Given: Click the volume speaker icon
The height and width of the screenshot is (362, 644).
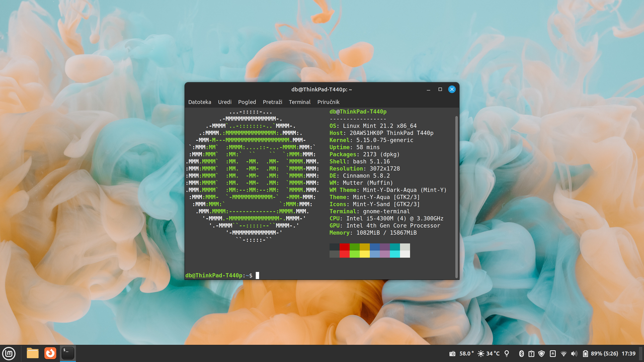Looking at the screenshot, I should point(574,354).
